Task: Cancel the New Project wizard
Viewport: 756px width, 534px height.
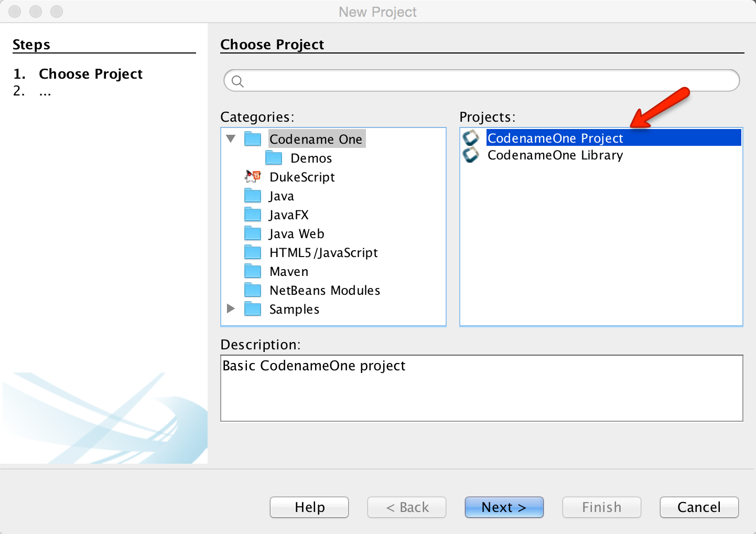Action: [699, 507]
